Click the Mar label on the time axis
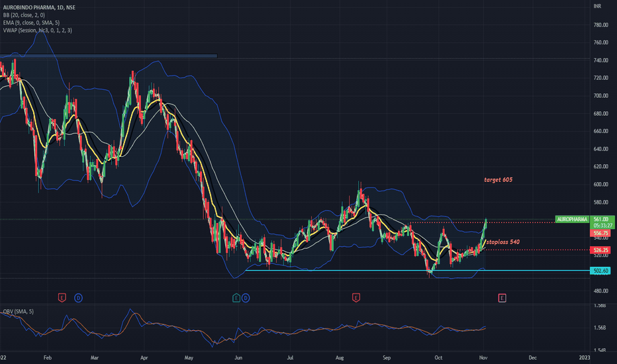The width and height of the screenshot is (617, 364). pos(95,357)
